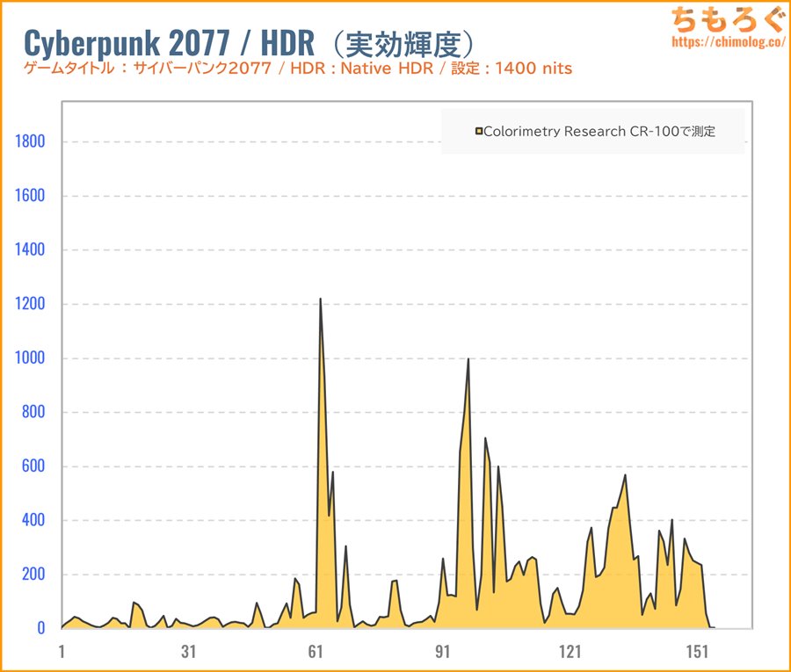Click the tip of the tallest peak above 1200

tap(320, 299)
